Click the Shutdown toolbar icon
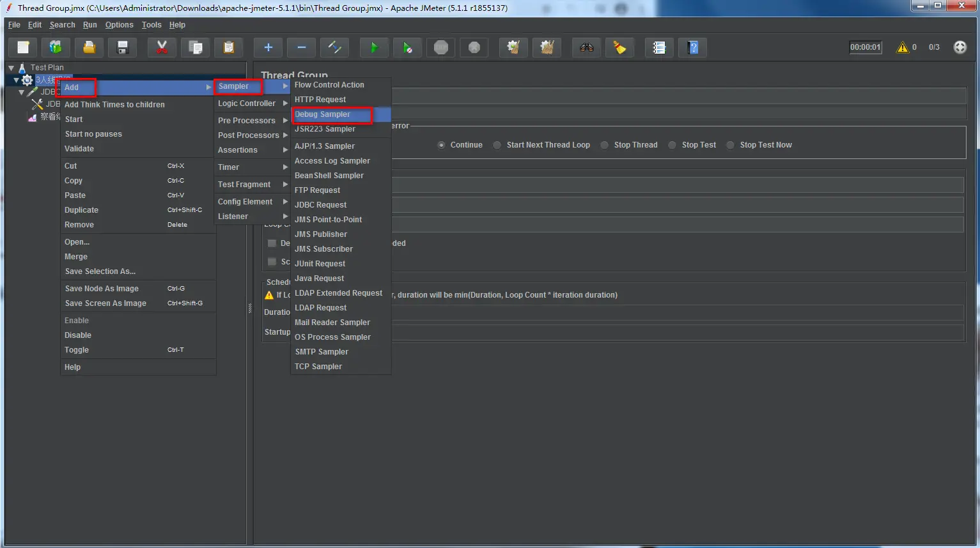The width and height of the screenshot is (980, 548). click(x=474, y=47)
